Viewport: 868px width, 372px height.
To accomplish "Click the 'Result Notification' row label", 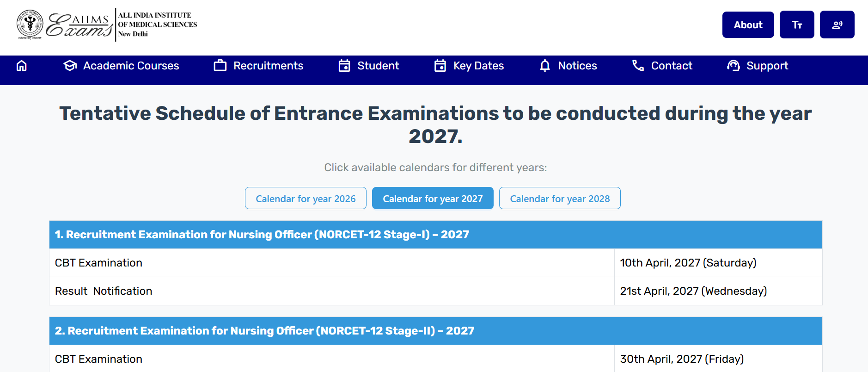I will (x=104, y=291).
